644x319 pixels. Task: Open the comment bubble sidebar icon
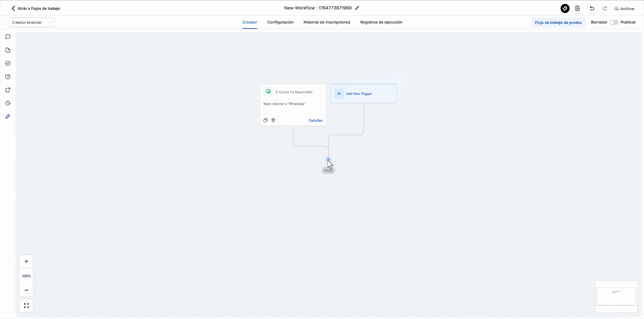(x=8, y=37)
